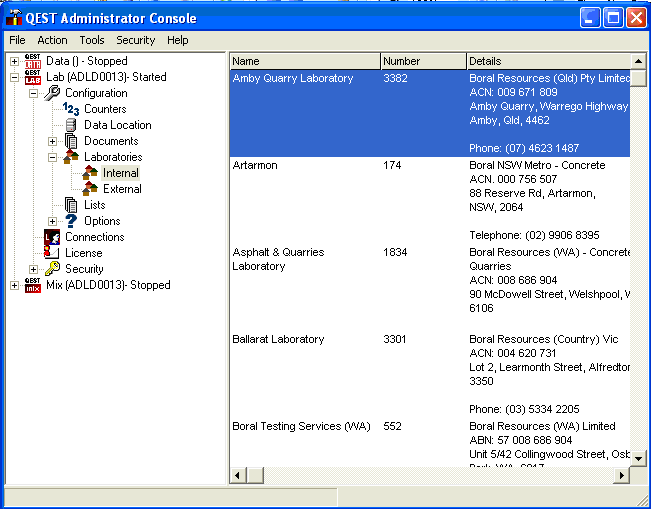Click the Connections icon in tree

[x=52, y=237]
